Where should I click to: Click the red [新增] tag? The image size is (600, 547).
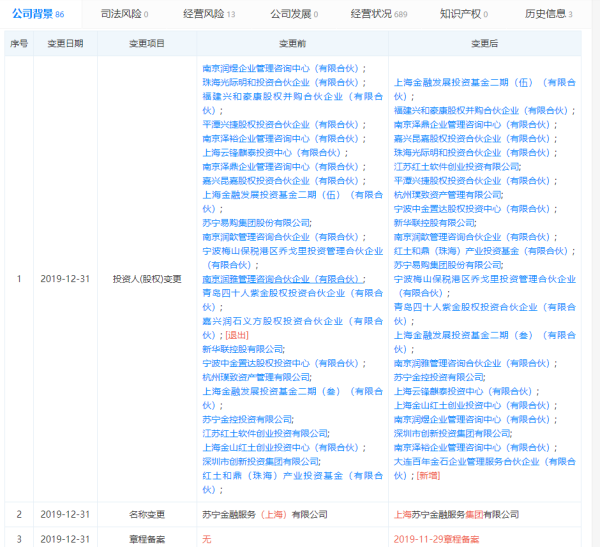[x=428, y=476]
